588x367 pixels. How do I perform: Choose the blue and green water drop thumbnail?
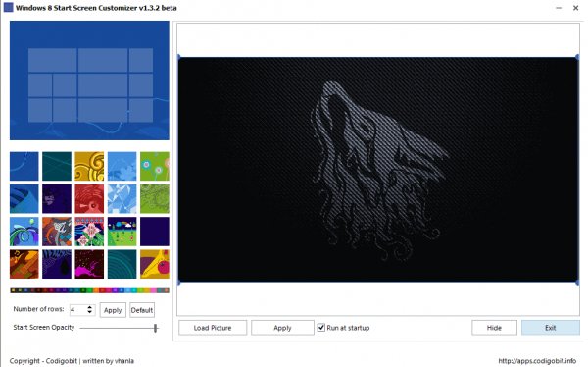point(24,232)
